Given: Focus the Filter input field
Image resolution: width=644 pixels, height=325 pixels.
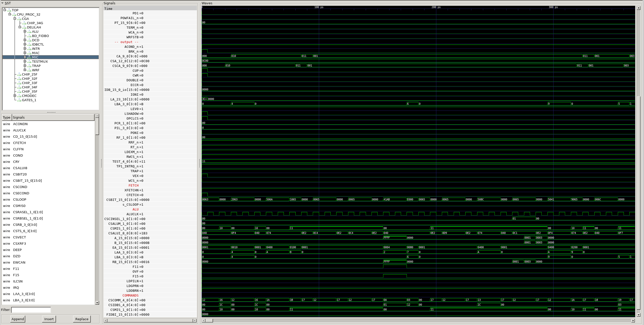Looking at the screenshot, I should pos(31,310).
